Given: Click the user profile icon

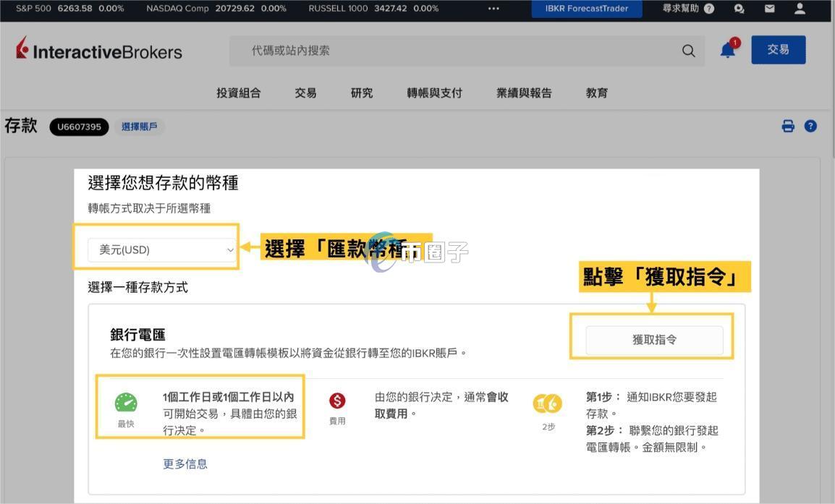Looking at the screenshot, I should point(799,9).
